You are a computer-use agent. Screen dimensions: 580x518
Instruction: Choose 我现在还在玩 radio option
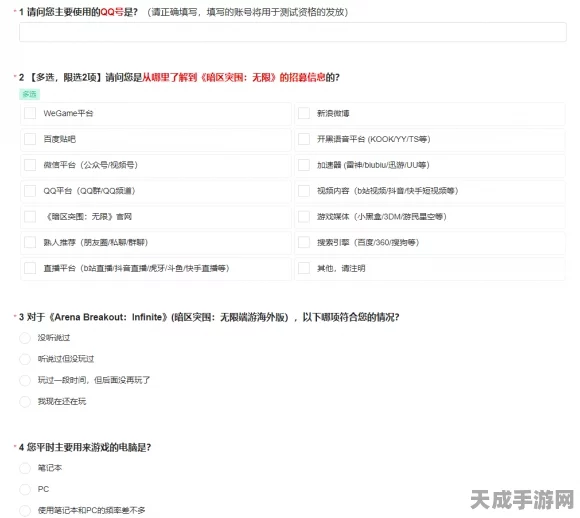25,401
